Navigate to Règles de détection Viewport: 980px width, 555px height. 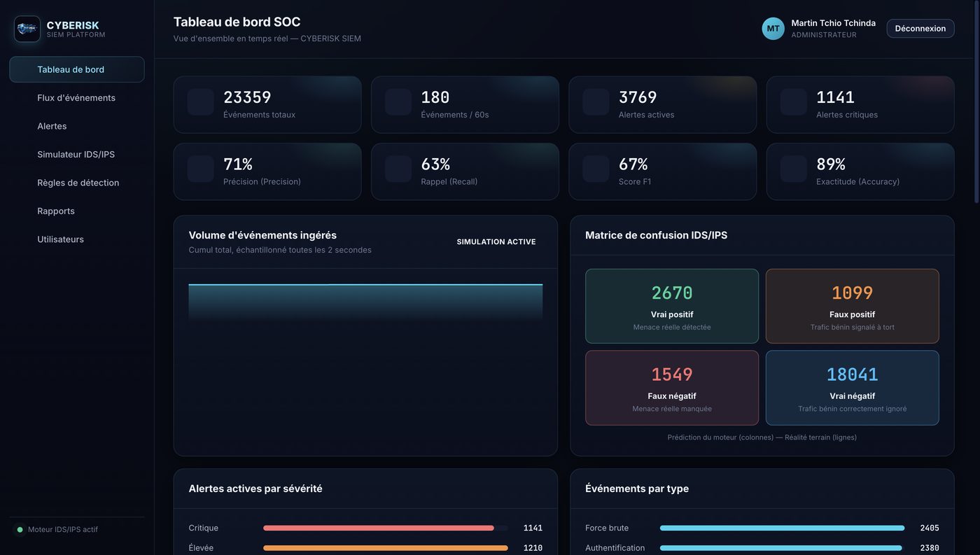point(77,183)
